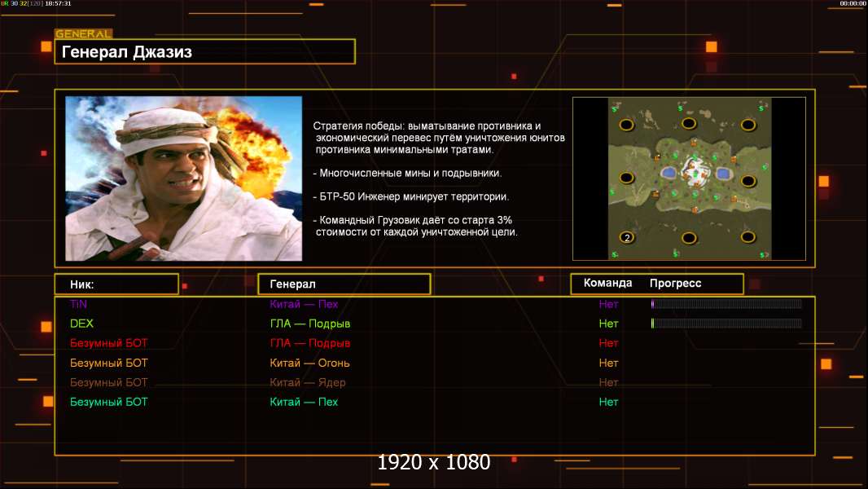Select green 'Безумный БОТ' with Китай — Пех
Image resolution: width=868 pixels, height=489 pixels.
(x=108, y=402)
